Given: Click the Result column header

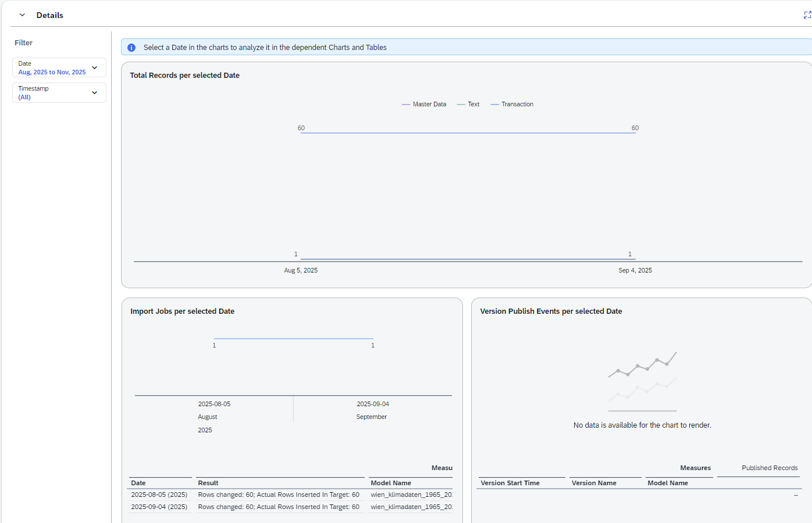Looking at the screenshot, I should tap(208, 483).
